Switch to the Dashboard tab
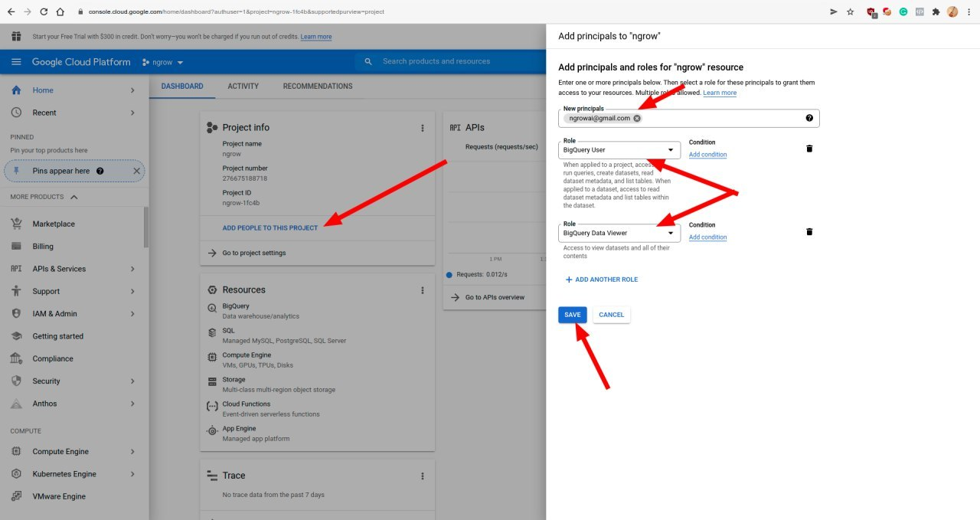 (182, 87)
